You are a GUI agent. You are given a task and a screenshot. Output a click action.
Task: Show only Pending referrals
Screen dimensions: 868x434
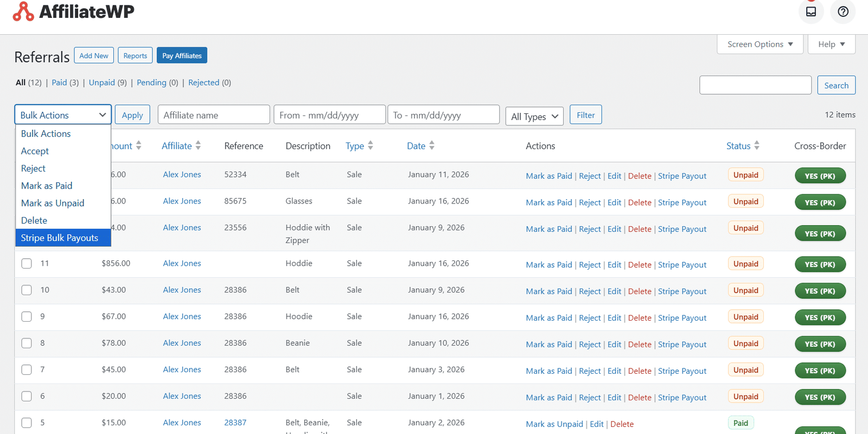pyautogui.click(x=151, y=82)
